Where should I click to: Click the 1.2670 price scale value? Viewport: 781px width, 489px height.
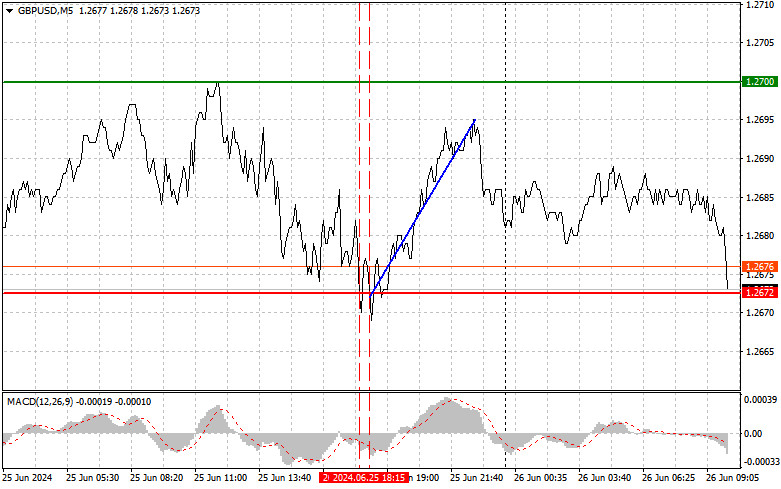(x=760, y=313)
